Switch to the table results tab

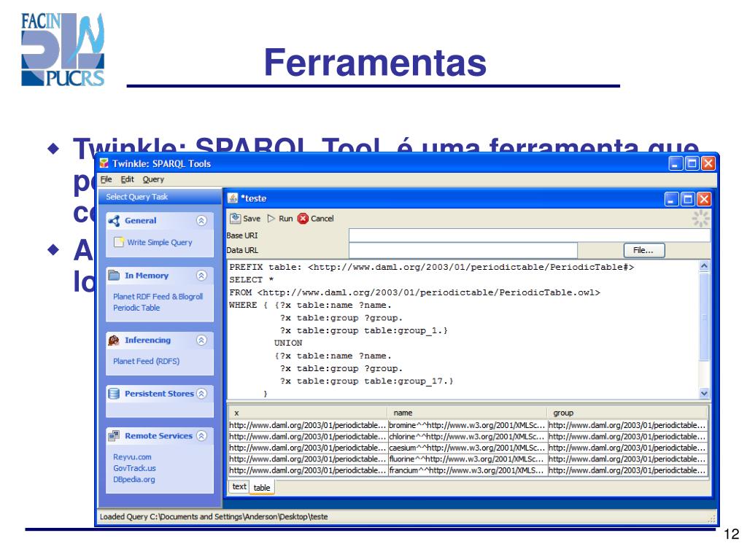click(262, 488)
